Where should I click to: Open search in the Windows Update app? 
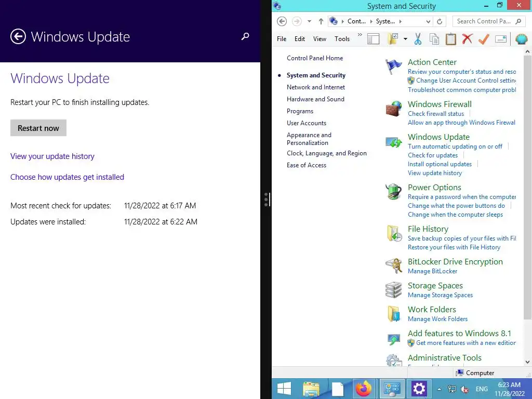(x=245, y=36)
